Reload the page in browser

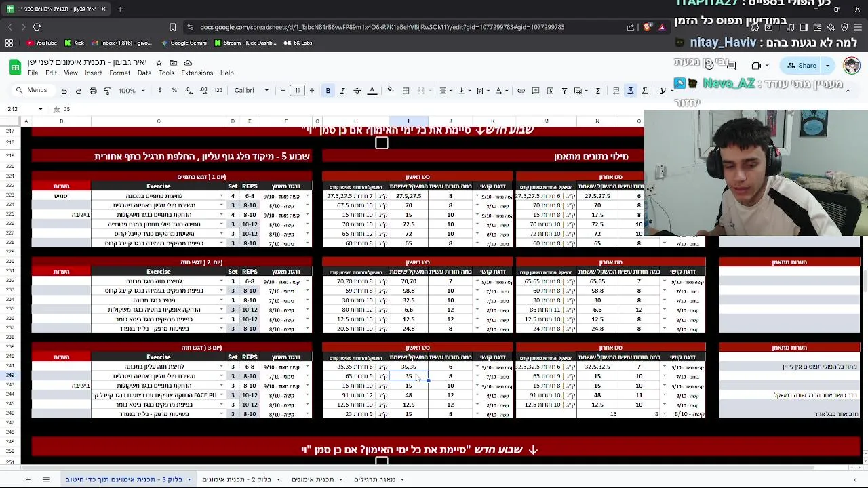tap(37, 27)
